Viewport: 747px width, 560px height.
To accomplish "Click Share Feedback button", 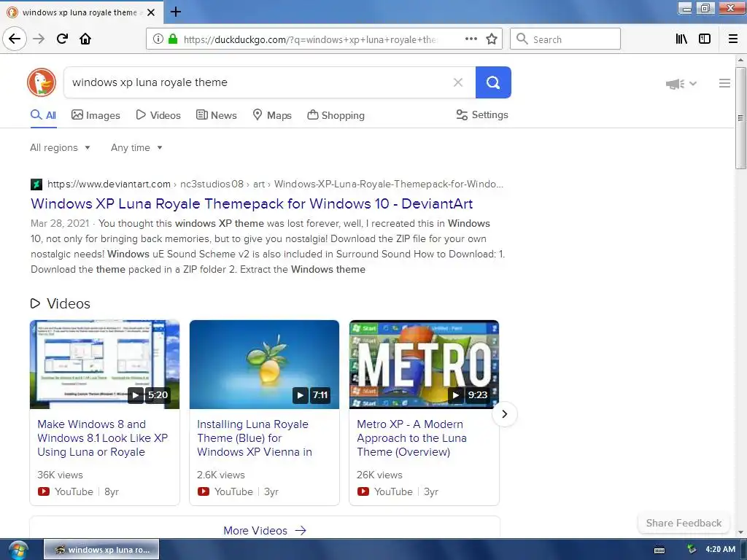I will tap(684, 523).
